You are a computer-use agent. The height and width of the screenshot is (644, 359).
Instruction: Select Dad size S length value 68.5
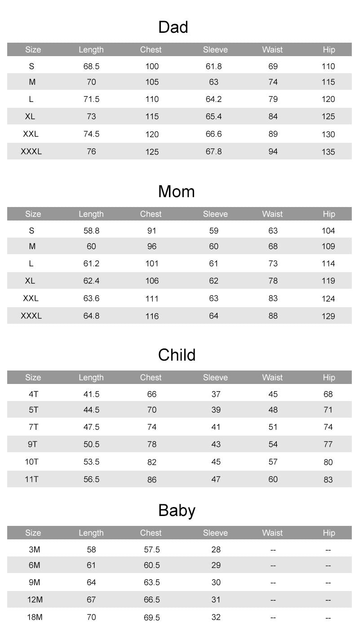point(91,66)
